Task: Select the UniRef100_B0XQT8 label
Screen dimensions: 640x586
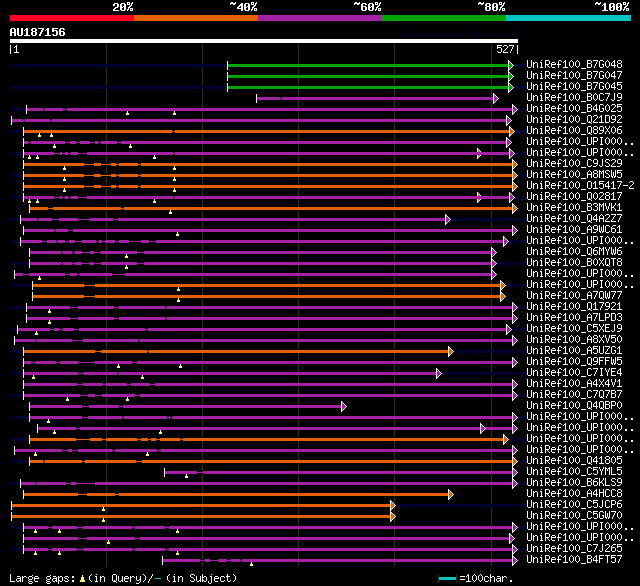Action: [x=574, y=263]
